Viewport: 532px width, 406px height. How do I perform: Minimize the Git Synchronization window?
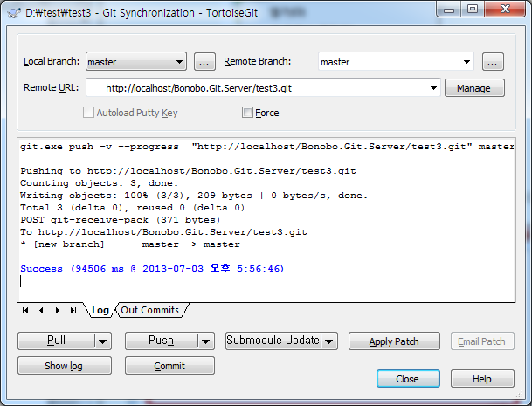(448, 9)
